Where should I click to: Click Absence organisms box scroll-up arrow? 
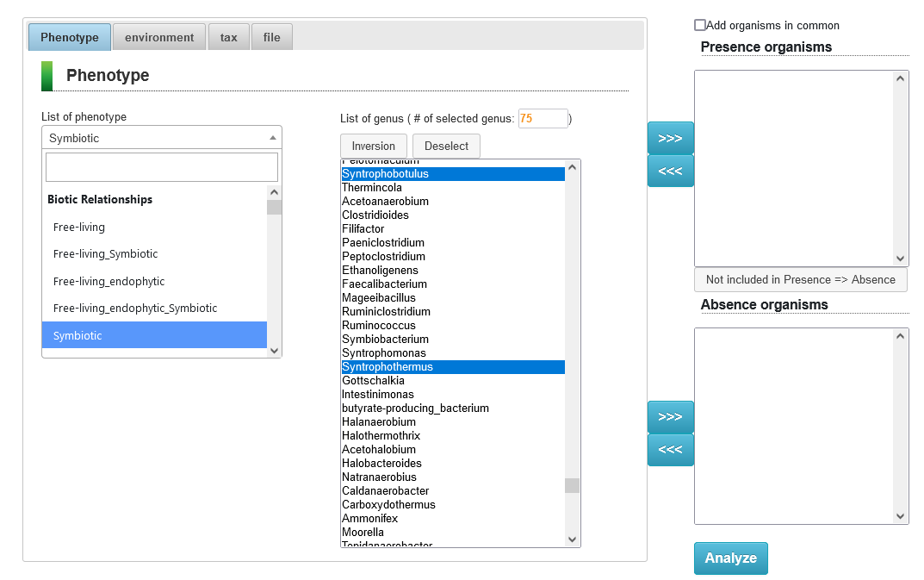pyautogui.click(x=901, y=336)
